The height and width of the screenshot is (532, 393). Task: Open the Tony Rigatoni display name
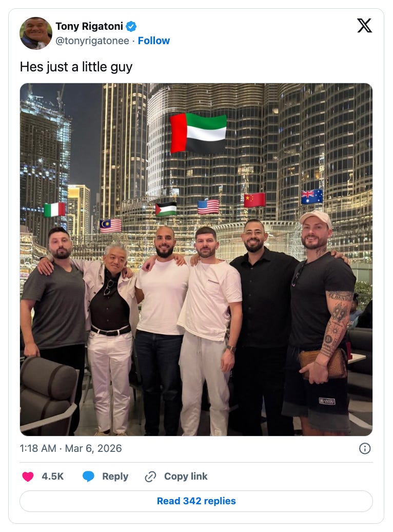click(89, 26)
